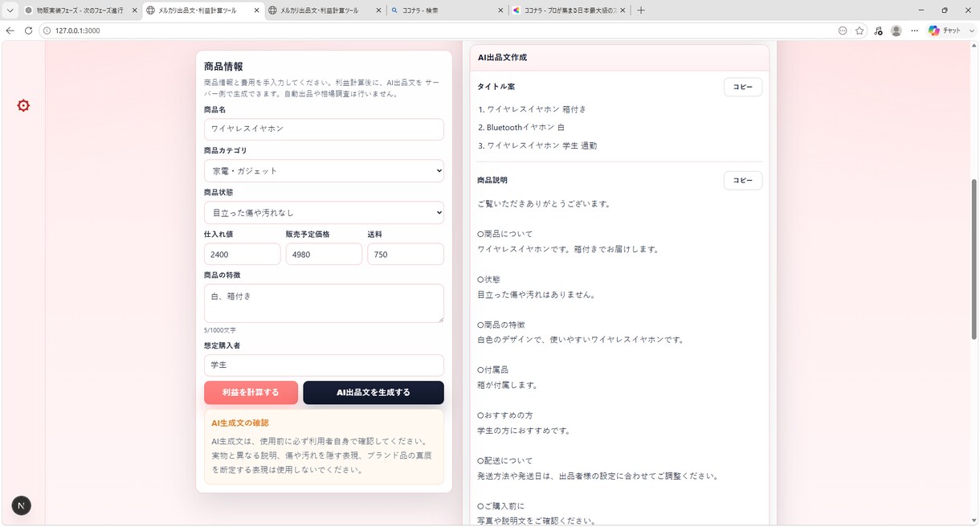Screen dimensions: 980x527
Task: Open the media music note toolbar icon
Action: (878, 31)
